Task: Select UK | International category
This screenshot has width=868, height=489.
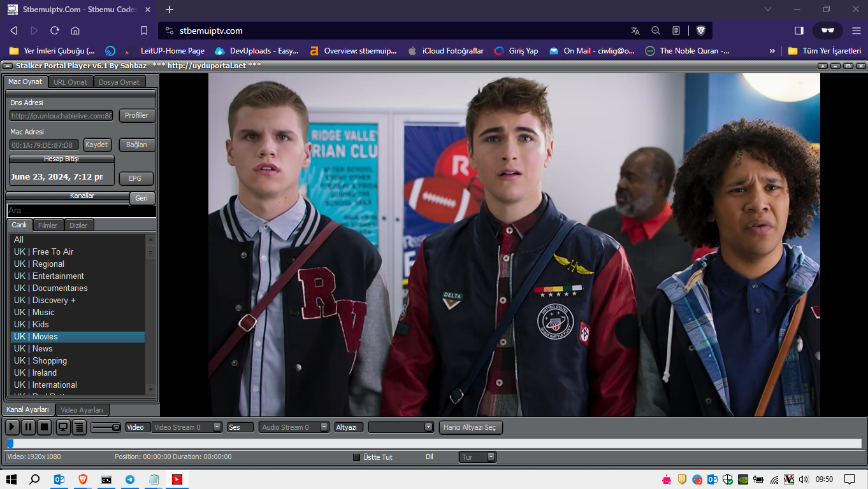Action: point(78,385)
